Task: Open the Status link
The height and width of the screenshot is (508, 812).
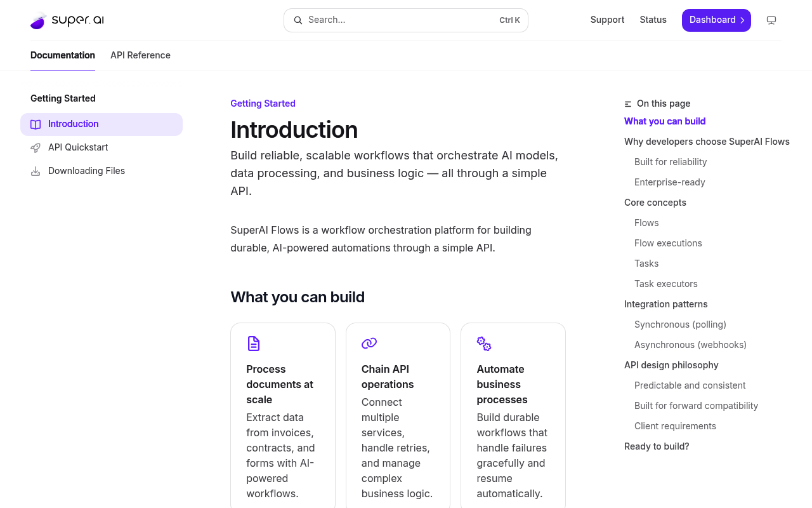Action: pyautogui.click(x=653, y=20)
